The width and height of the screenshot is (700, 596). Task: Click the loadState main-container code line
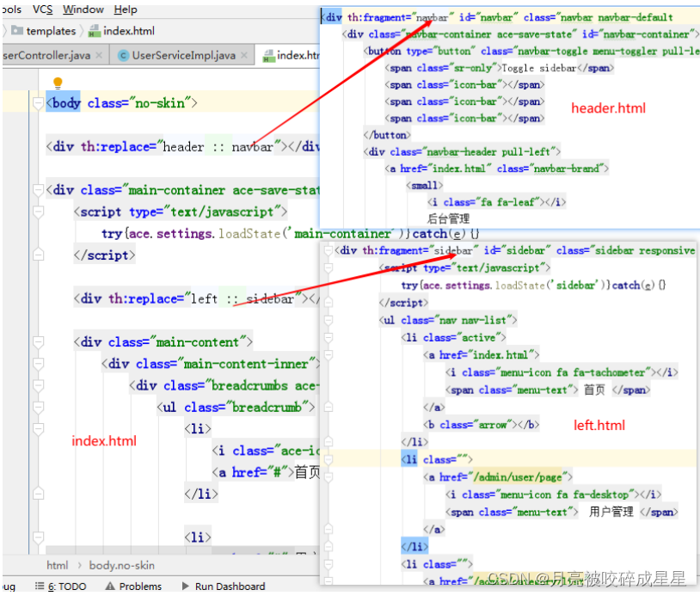tap(290, 233)
